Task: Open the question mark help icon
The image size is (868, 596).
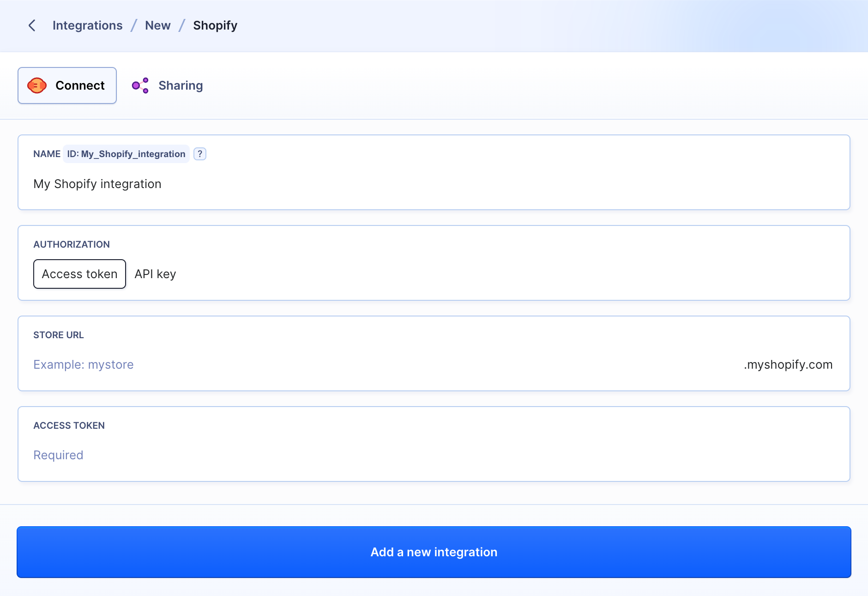Action: [200, 154]
